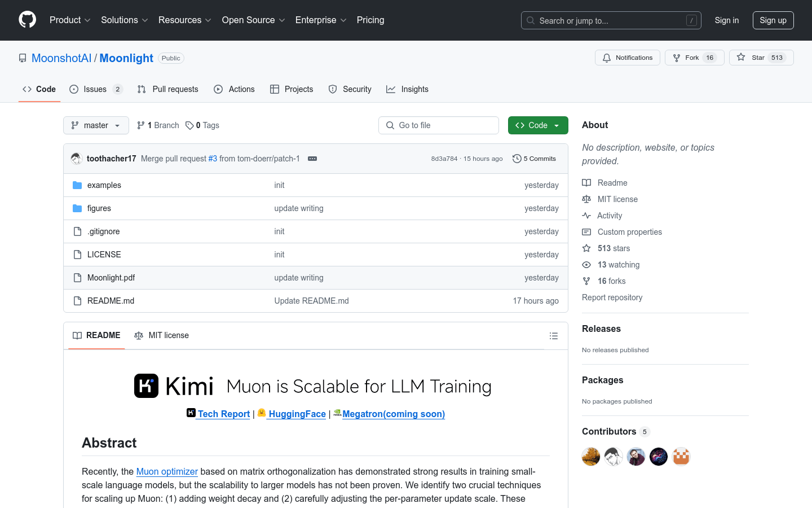
Task: Open the README.md file
Action: click(111, 301)
